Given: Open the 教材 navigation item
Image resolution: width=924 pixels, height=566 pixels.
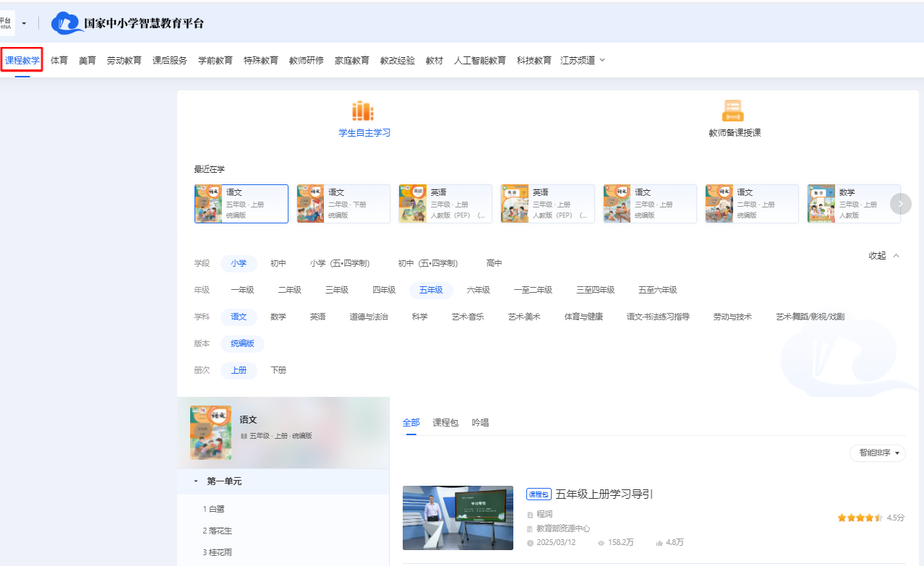Looking at the screenshot, I should pyautogui.click(x=435, y=60).
